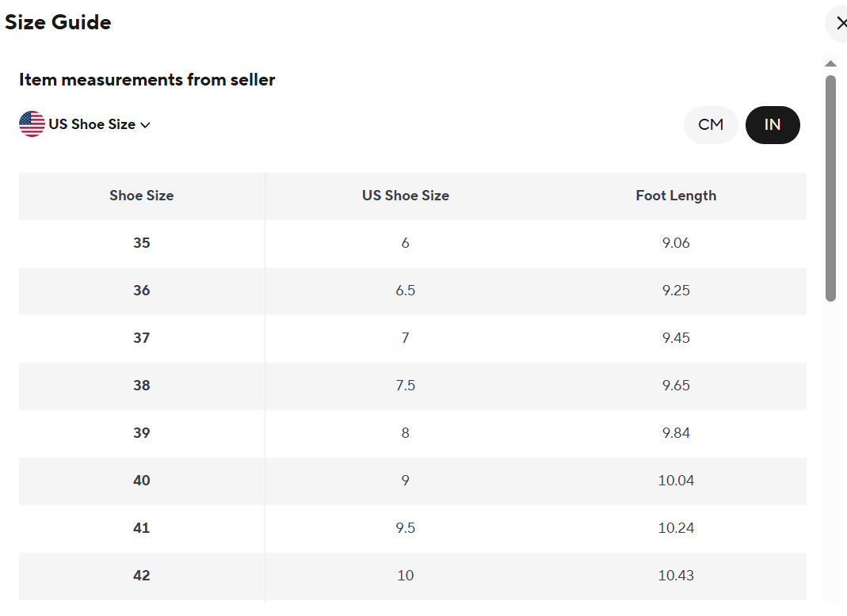Click the scrollbar up arrow
Image resolution: width=847 pixels, height=616 pixels.
point(831,63)
